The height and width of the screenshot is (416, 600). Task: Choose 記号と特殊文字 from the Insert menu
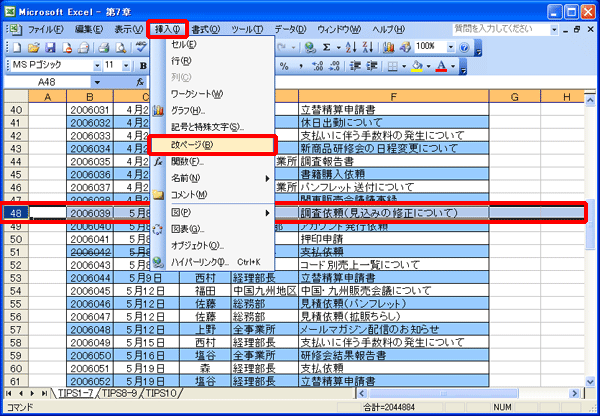click(x=212, y=127)
